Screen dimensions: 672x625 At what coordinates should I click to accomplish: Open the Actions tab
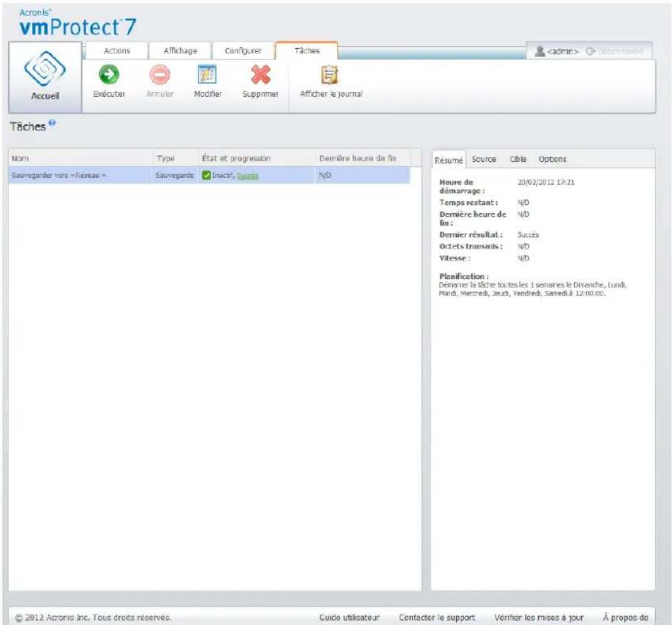[x=117, y=50]
